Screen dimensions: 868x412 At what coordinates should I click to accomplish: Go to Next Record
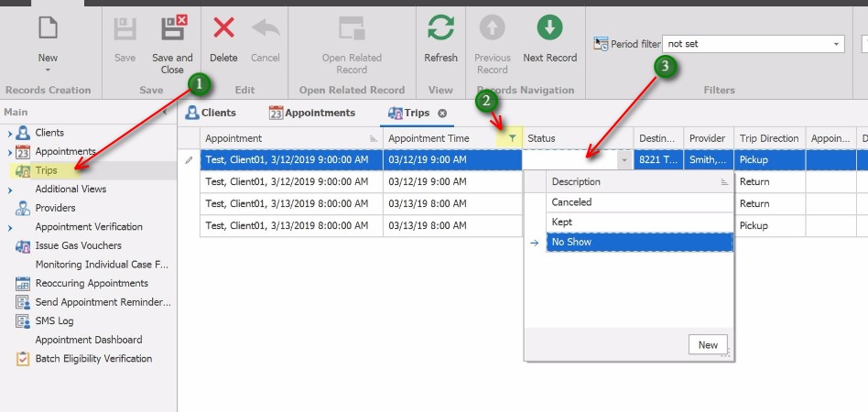[549, 29]
